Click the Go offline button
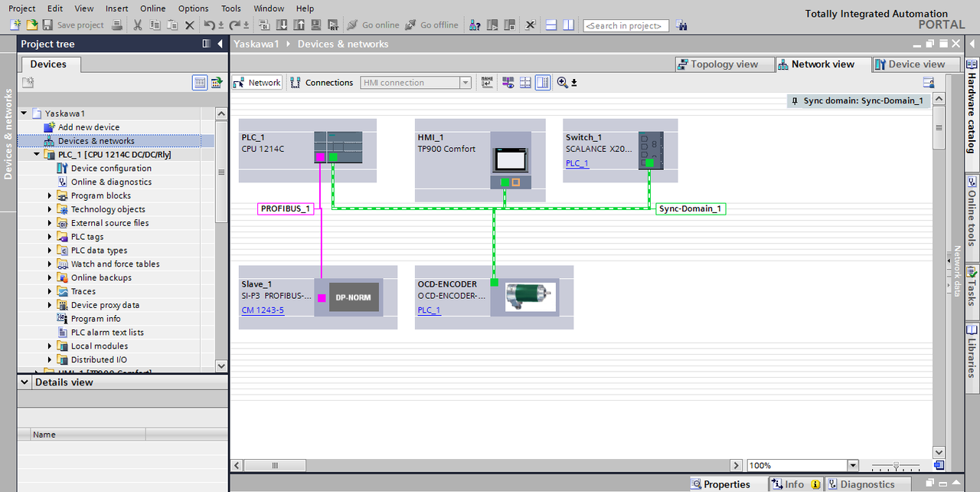This screenshot has width=980, height=492. pyautogui.click(x=432, y=25)
